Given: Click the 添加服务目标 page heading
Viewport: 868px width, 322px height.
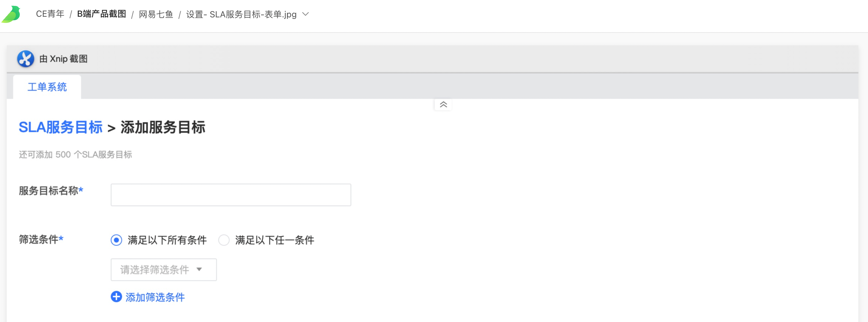Looking at the screenshot, I should coord(163,128).
